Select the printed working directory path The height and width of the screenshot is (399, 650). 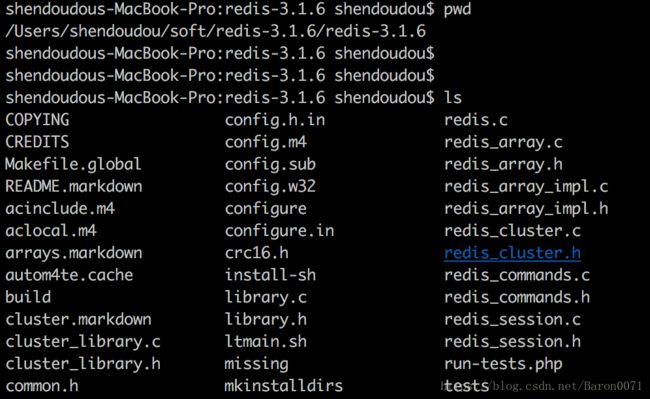(216, 31)
